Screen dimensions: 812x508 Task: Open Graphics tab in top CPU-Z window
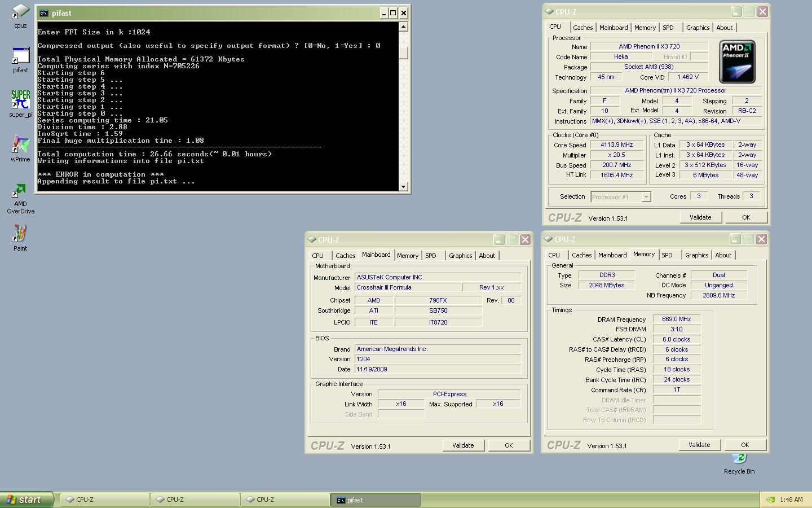(698, 28)
